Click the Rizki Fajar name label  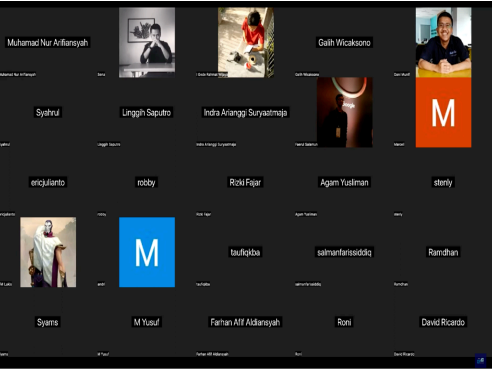click(245, 182)
